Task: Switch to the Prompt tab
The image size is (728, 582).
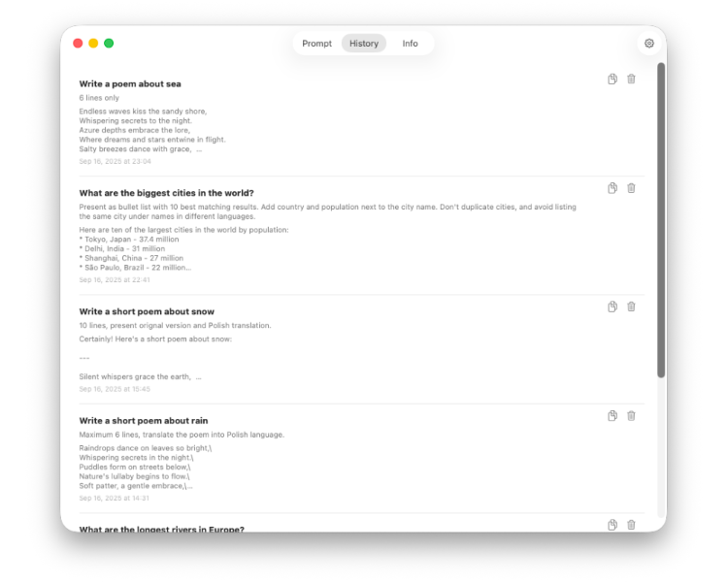Action: click(317, 43)
